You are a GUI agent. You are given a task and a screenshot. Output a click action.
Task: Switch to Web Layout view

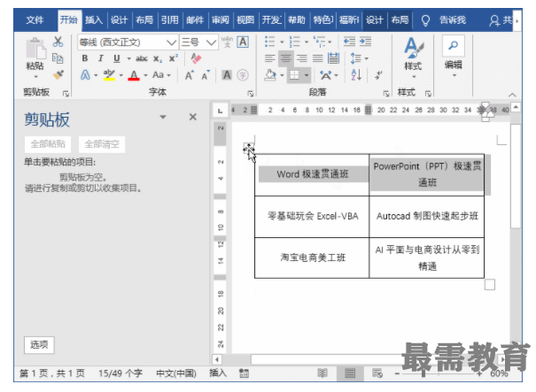point(377,373)
